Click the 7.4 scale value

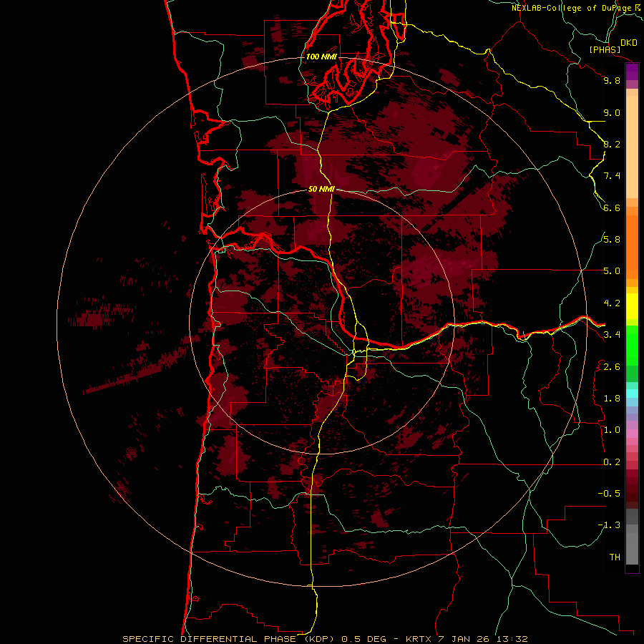612,176
